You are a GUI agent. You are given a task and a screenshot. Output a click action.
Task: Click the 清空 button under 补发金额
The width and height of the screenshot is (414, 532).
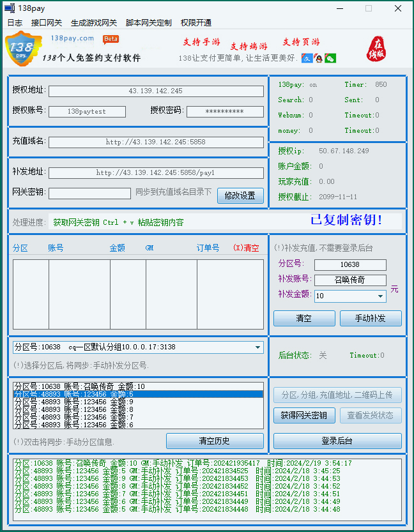[304, 318]
